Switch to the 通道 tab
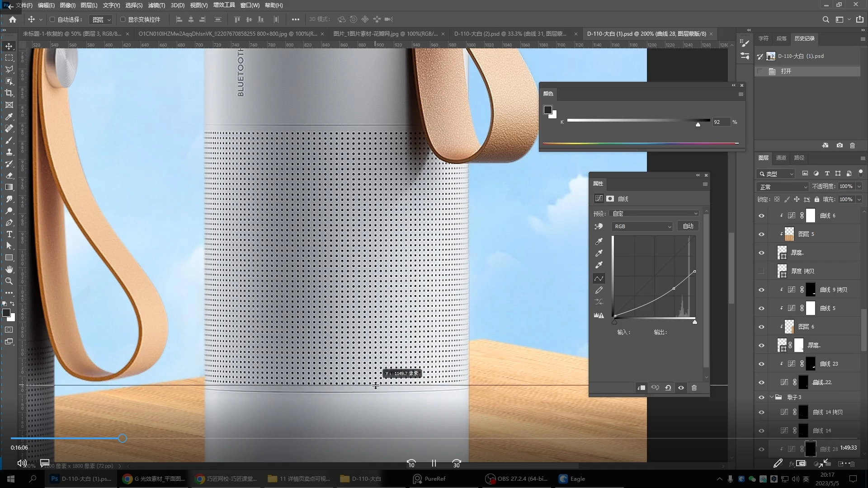This screenshot has width=868, height=488. (781, 158)
